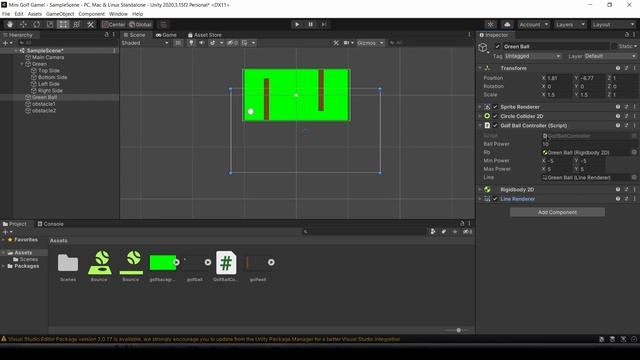Open the Layers dropdown
This screenshot has width=640, height=360.
coord(570,24)
